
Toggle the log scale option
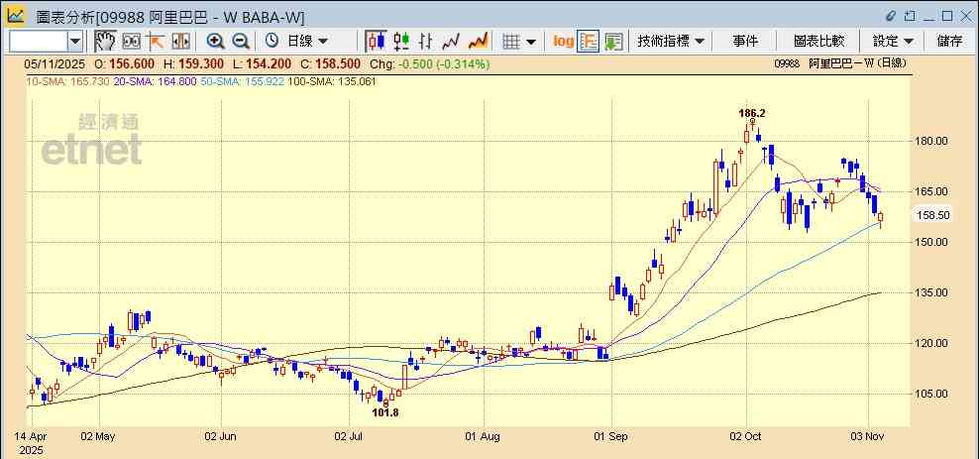click(x=563, y=41)
